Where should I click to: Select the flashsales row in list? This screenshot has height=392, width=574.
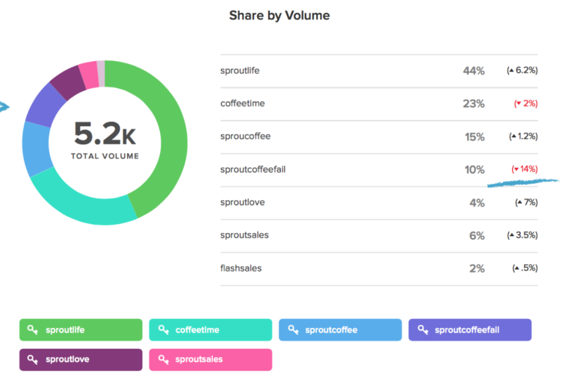click(x=379, y=269)
